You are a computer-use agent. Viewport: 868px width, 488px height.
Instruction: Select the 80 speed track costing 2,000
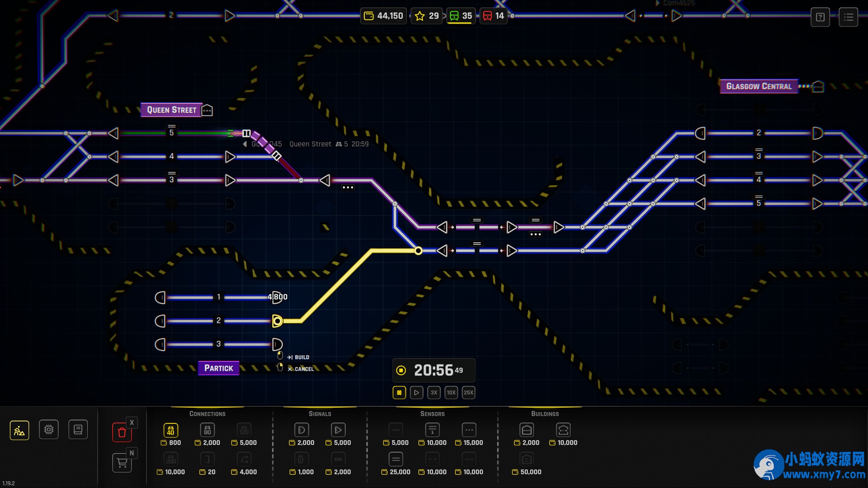pyautogui.click(x=207, y=430)
